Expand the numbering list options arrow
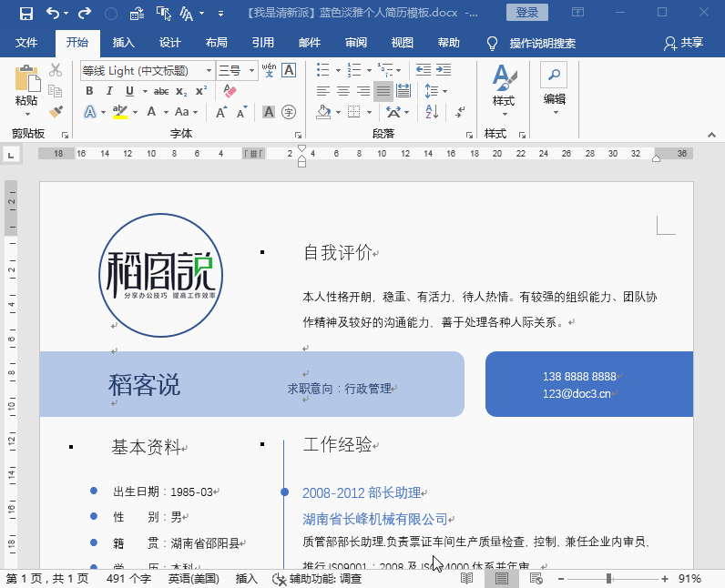The image size is (725, 588). click(369, 71)
